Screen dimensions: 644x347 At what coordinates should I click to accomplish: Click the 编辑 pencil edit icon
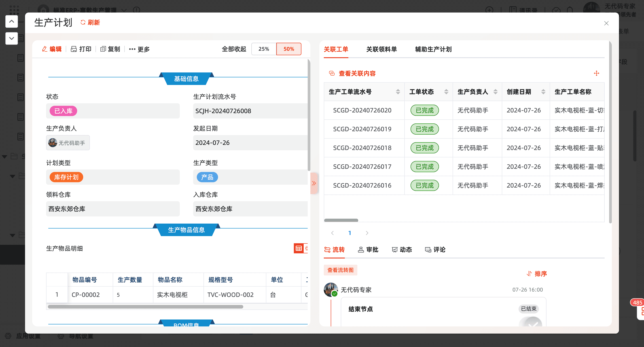coord(45,49)
